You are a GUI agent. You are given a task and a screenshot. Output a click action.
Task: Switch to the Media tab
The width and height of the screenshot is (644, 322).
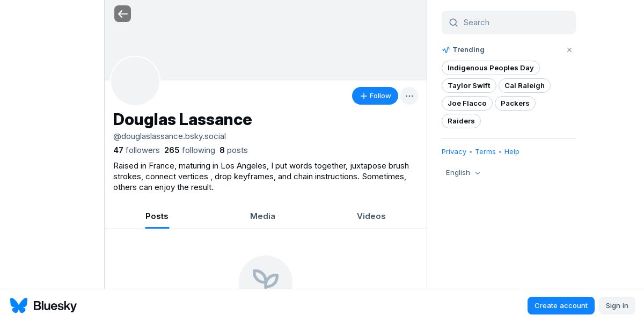click(x=262, y=216)
